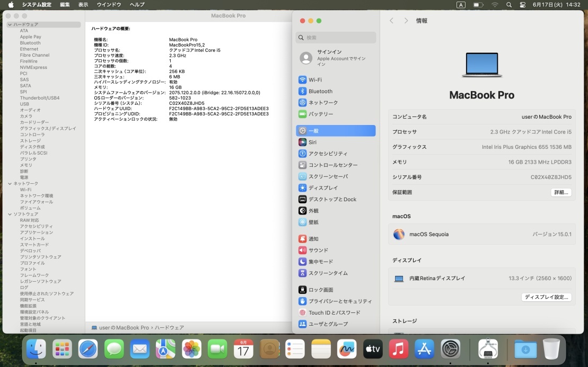This screenshot has width=588, height=367.
Task: Open プライバシーとセキュリティ settings pane
Action: [x=336, y=301]
